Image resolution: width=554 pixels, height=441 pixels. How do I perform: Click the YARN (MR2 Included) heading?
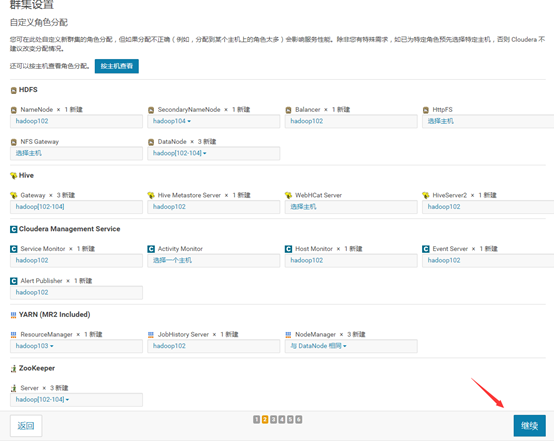[x=54, y=314]
